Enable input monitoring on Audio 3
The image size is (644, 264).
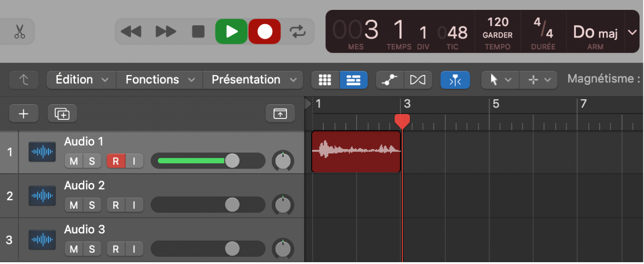pyautogui.click(x=134, y=249)
